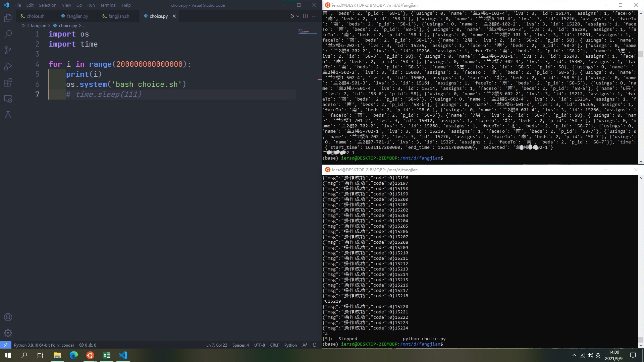Open the Explorer view in activity bar
This screenshot has width=644, height=362.
pyautogui.click(x=8, y=18)
